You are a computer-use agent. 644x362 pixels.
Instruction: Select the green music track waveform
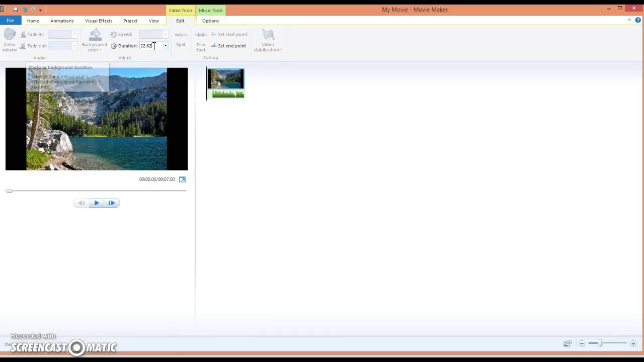pyautogui.click(x=226, y=94)
